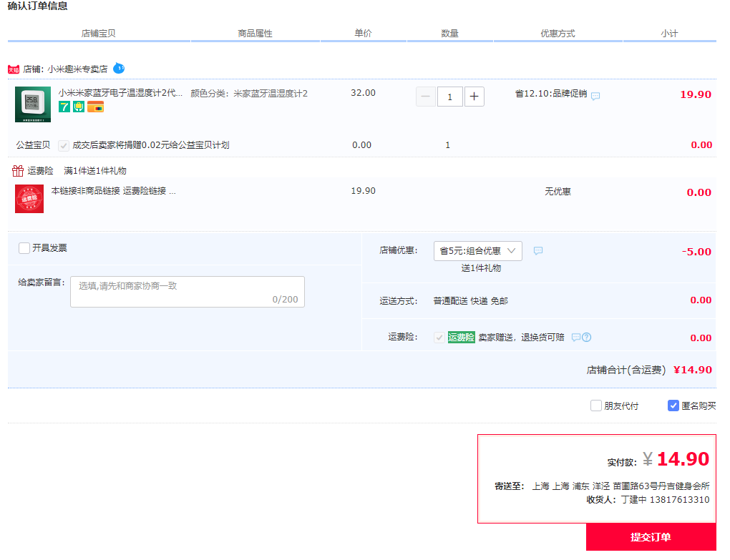The width and height of the screenshot is (730, 560).
Task: Click the -5.00 store discount value
Action: (x=696, y=252)
